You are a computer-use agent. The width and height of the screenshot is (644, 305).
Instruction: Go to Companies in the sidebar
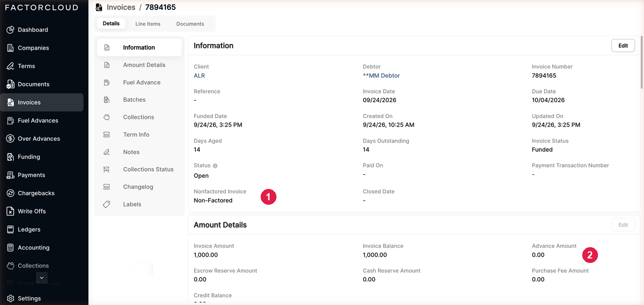(42, 48)
